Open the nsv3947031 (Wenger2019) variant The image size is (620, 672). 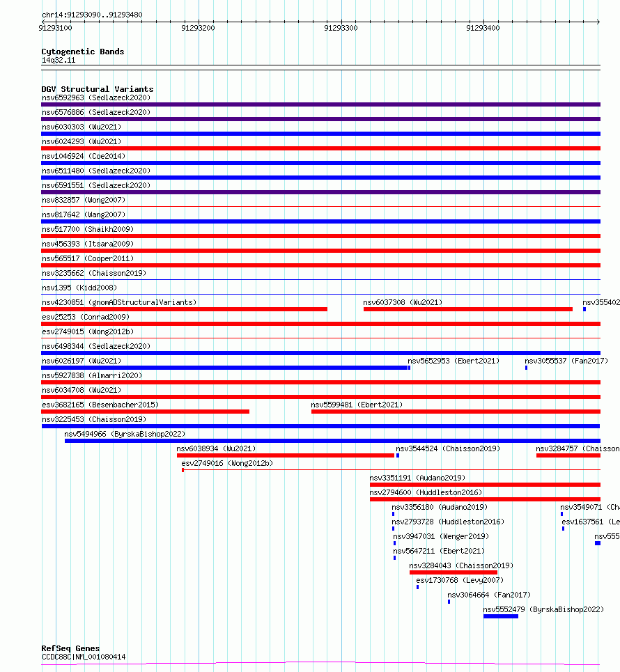441,536
